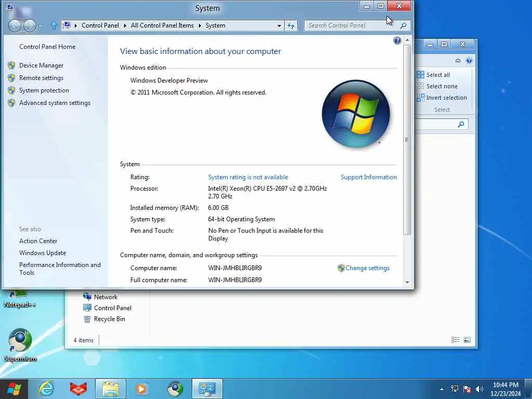532x399 pixels.
Task: Open System protection link
Action: [44, 90]
